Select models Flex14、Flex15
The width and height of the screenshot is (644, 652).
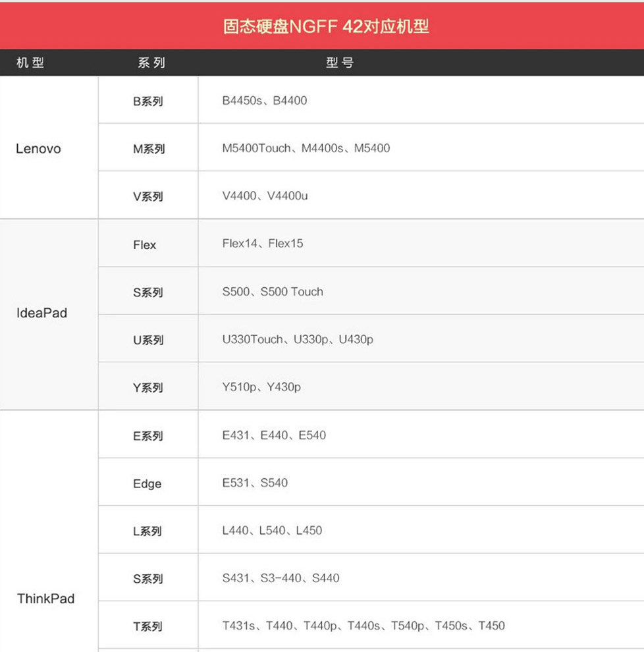point(262,243)
